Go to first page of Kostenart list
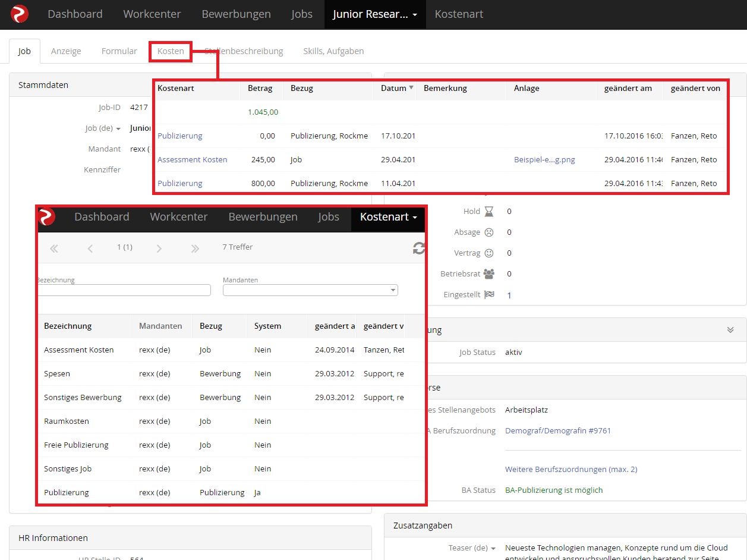The width and height of the screenshot is (747, 560). tap(54, 248)
